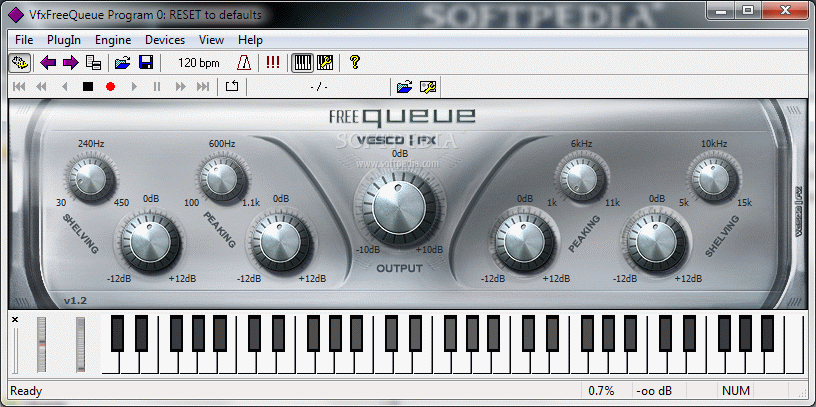Viewport: 816px width, 407px height.
Task: Open the Devices menu
Action: click(165, 40)
